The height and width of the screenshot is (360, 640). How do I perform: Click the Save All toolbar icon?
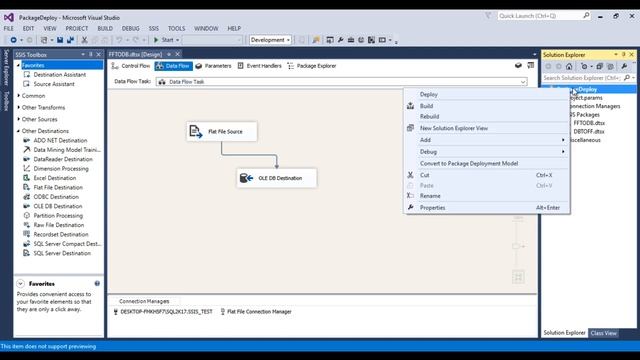70,40
